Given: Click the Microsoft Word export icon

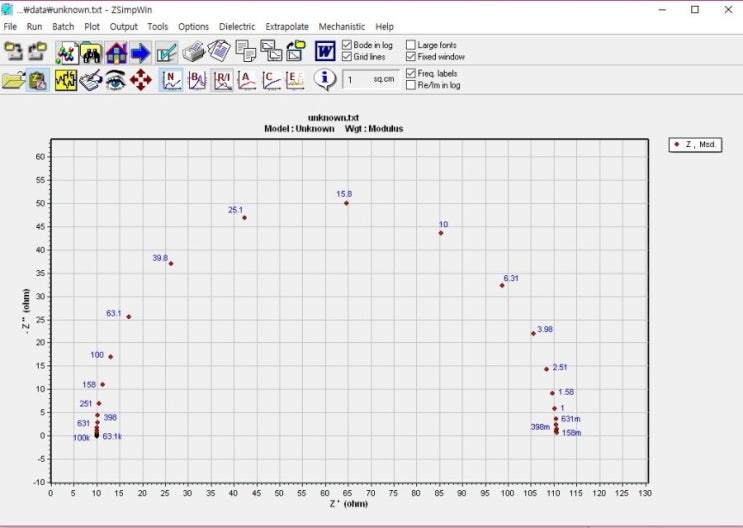Looking at the screenshot, I should 325,51.
